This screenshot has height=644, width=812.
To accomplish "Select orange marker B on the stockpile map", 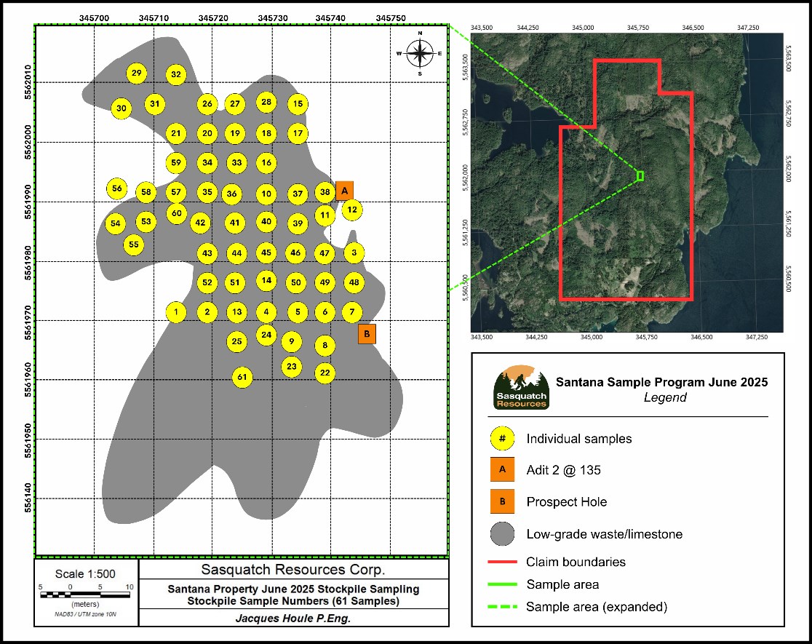I will click(x=367, y=334).
